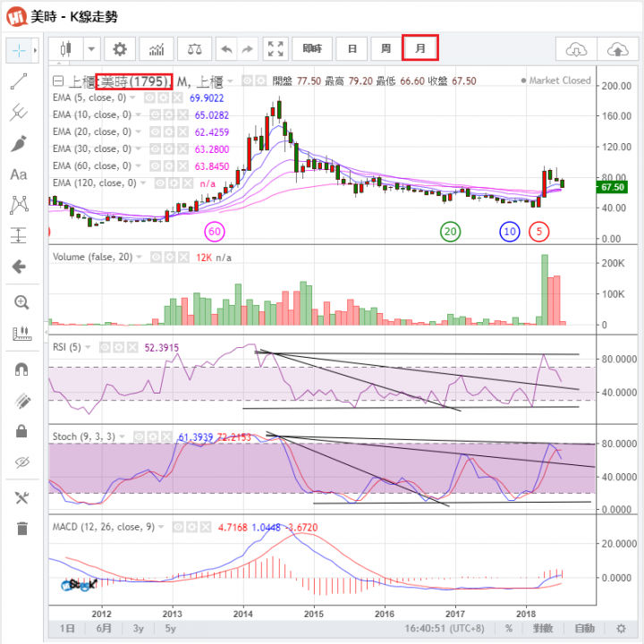Set the range to 5y
644x644 pixels.
[170, 629]
